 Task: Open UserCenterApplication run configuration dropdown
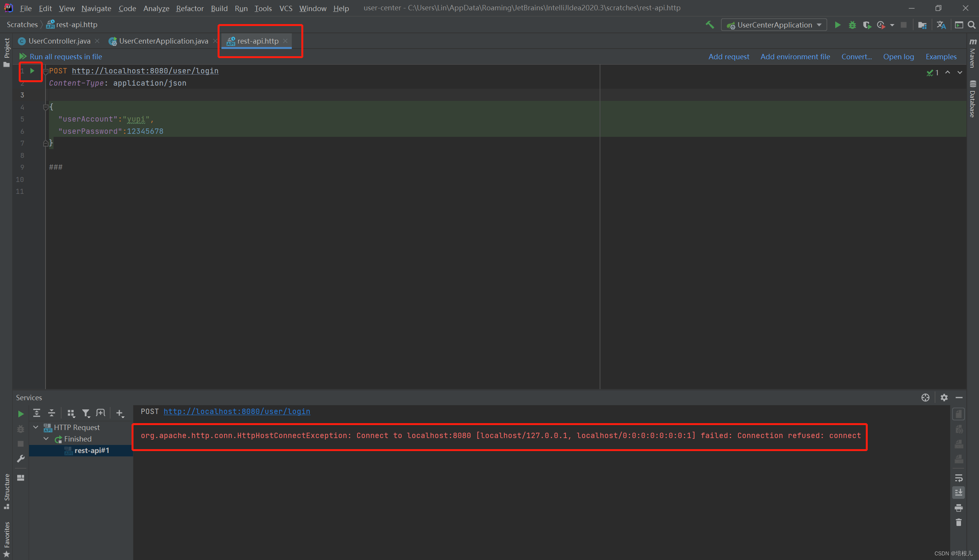click(774, 25)
